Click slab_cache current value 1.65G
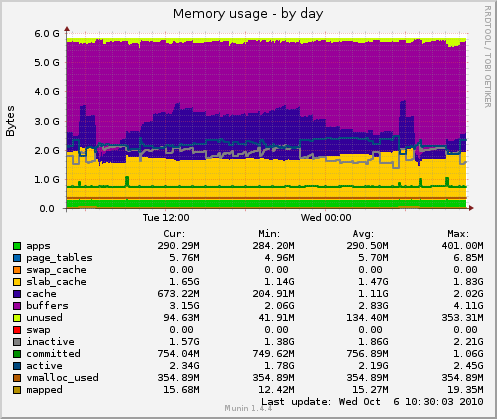497x419 pixels. click(x=184, y=282)
